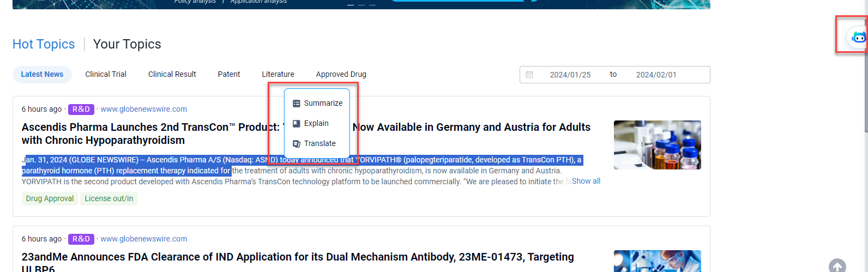Click the Summarize list icon
The width and height of the screenshot is (868, 272).
pos(296,104)
